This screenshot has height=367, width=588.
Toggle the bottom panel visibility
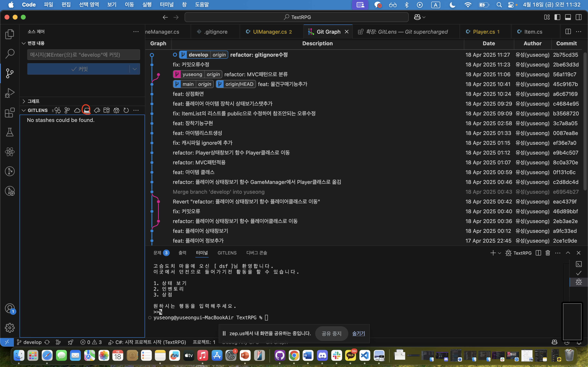click(568, 17)
